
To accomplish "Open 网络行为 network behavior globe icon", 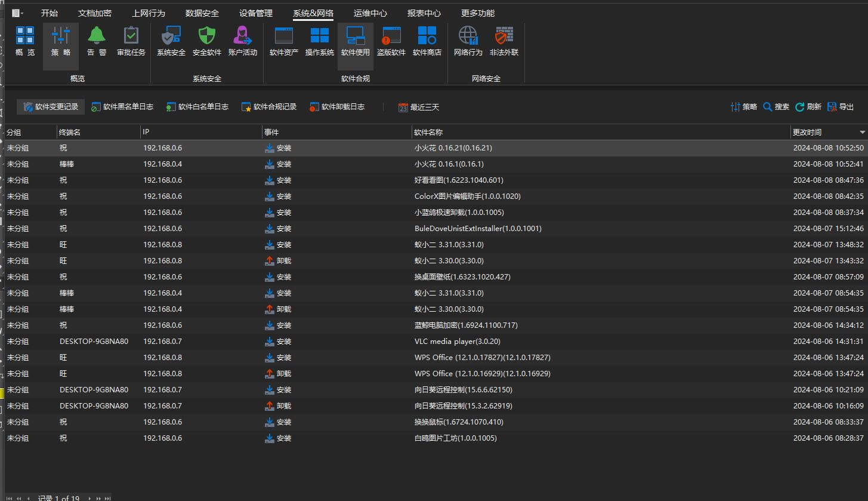I will coord(468,41).
